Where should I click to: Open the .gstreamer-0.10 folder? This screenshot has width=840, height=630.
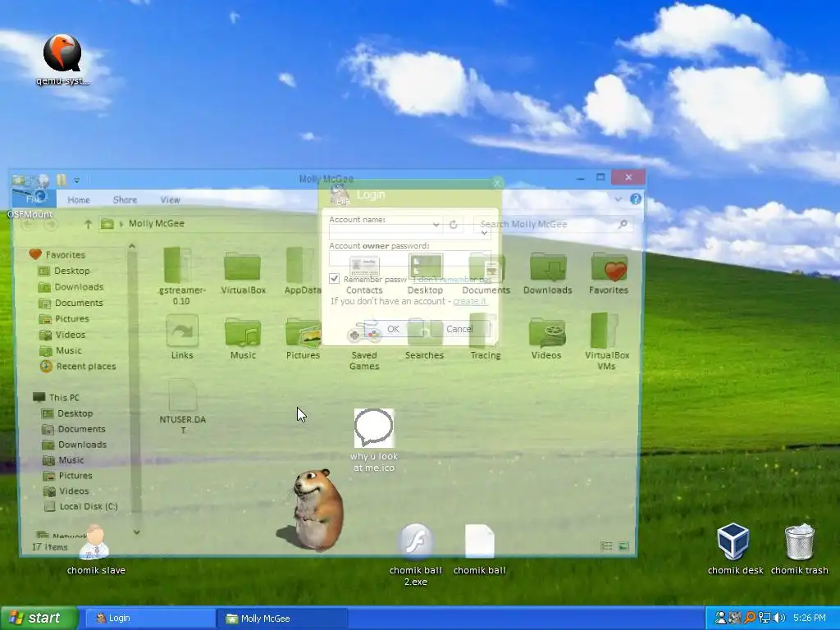coord(181,276)
